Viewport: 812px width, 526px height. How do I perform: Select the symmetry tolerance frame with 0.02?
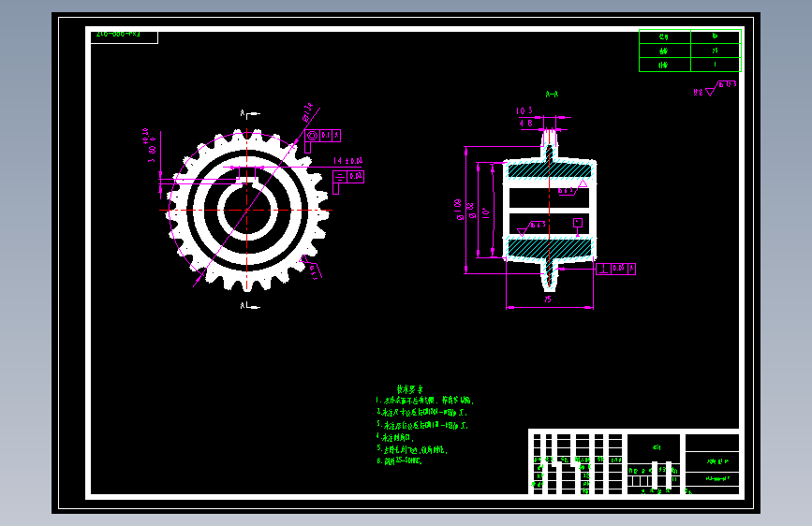click(348, 177)
